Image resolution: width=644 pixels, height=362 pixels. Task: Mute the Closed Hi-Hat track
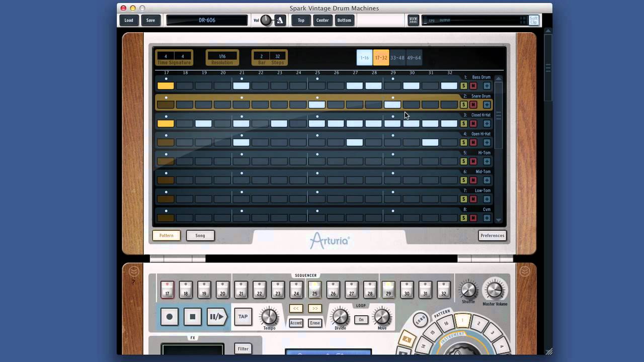pos(473,124)
